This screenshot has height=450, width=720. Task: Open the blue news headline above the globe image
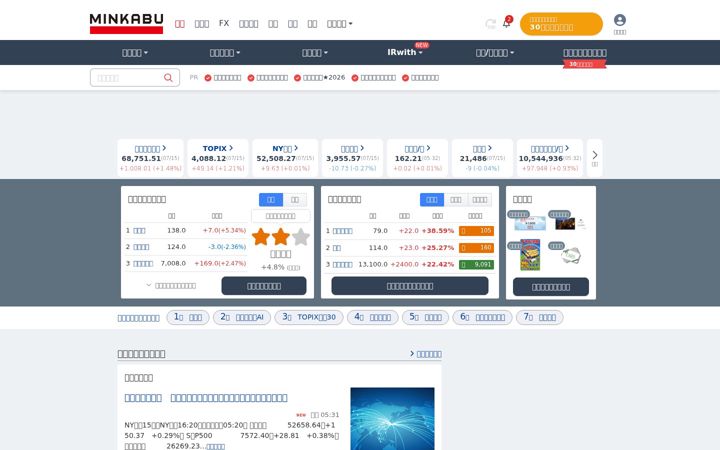[206, 398]
